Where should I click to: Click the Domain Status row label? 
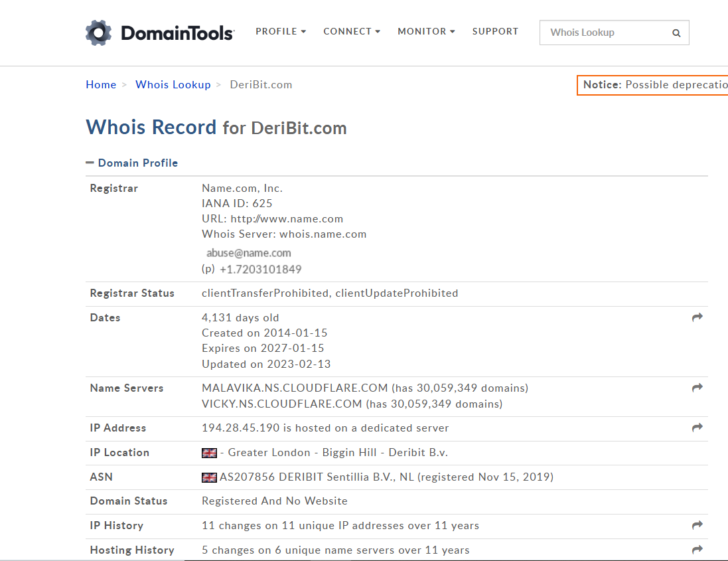click(129, 501)
